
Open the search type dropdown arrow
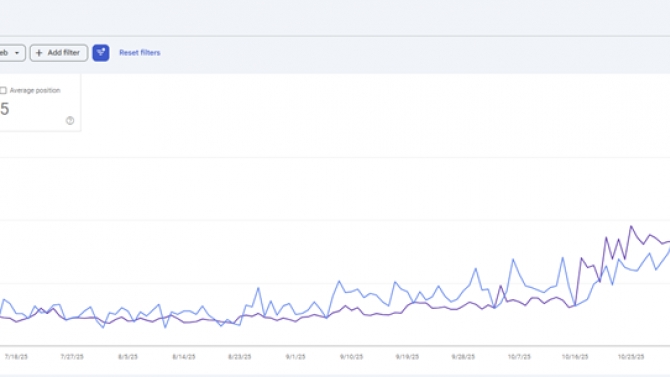17,53
